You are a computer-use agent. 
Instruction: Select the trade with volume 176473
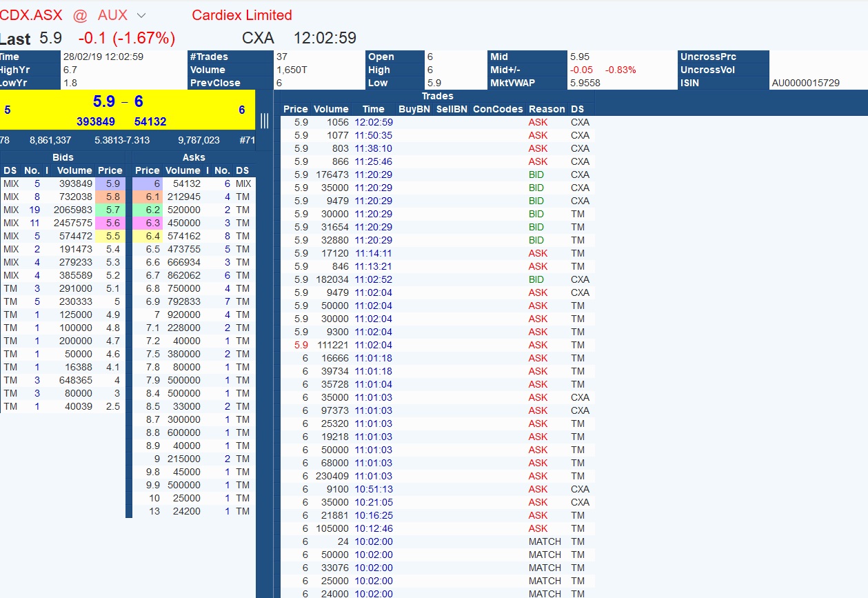coord(438,175)
